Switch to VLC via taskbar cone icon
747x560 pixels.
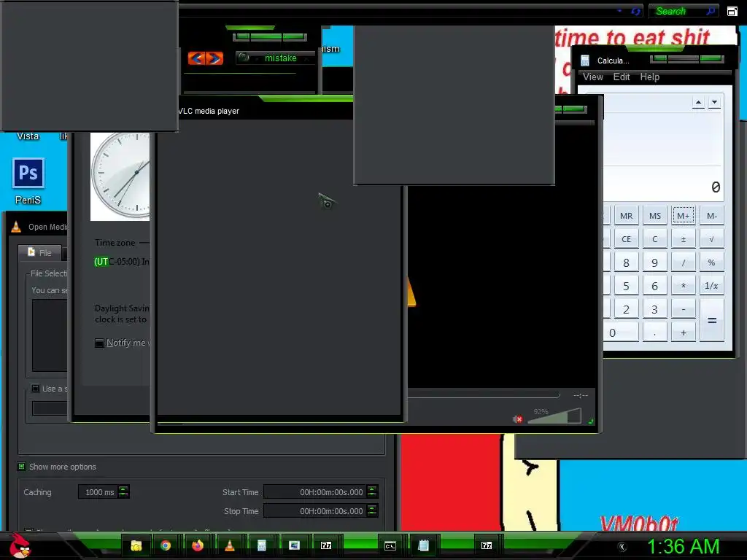pyautogui.click(x=230, y=545)
